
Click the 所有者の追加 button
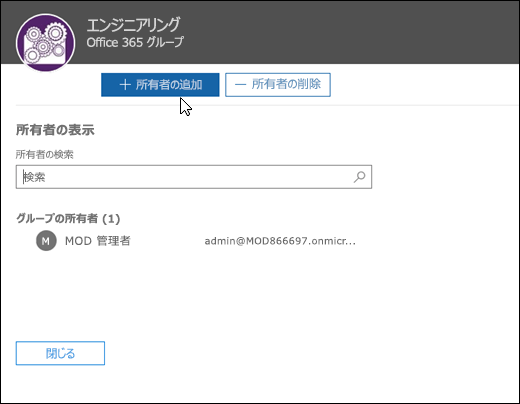click(160, 85)
